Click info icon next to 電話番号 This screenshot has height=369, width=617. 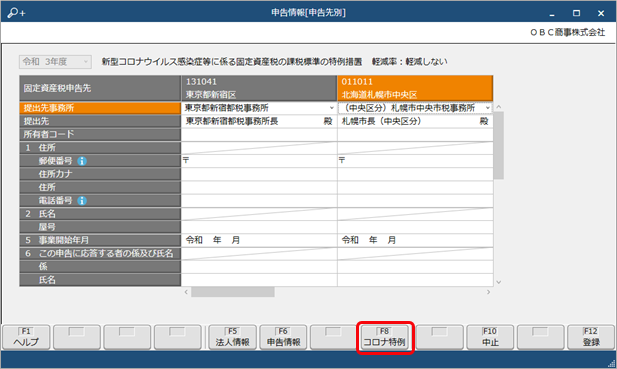pyautogui.click(x=82, y=201)
